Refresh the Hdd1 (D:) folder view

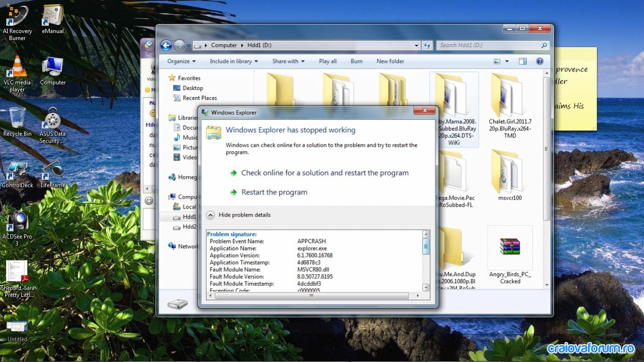pyautogui.click(x=427, y=45)
